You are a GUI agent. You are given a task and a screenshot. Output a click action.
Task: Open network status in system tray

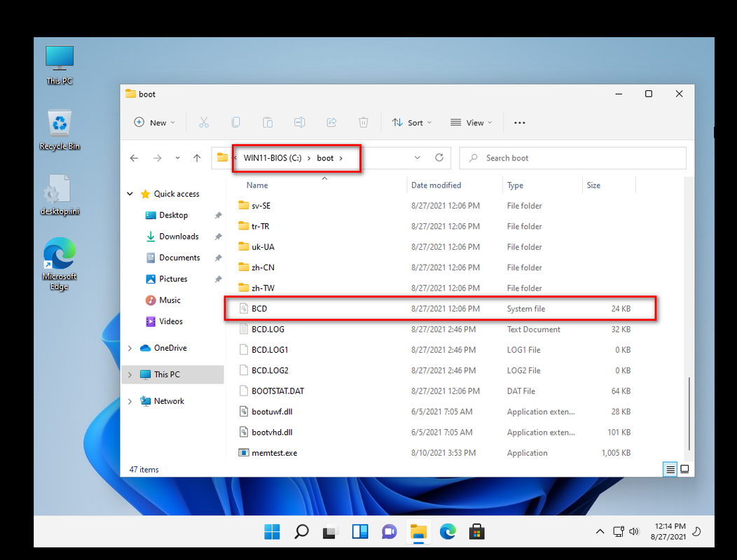619,531
